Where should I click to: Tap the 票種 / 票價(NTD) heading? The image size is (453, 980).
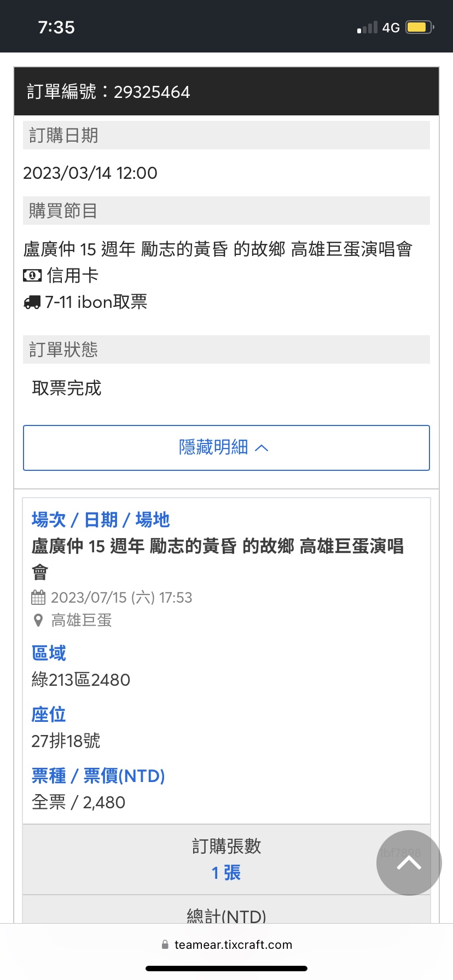point(98,775)
